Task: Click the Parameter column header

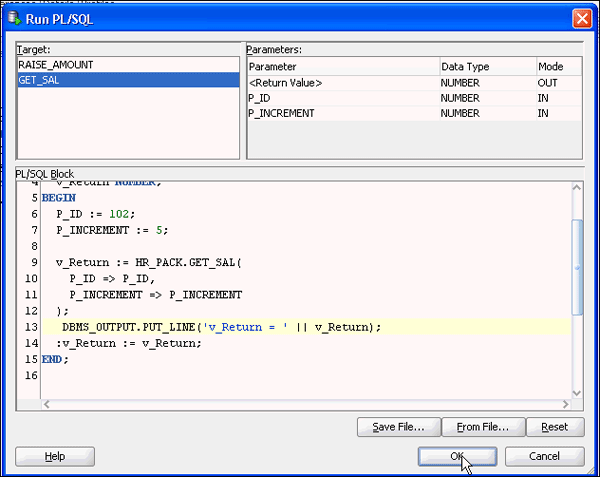Action: (x=343, y=67)
